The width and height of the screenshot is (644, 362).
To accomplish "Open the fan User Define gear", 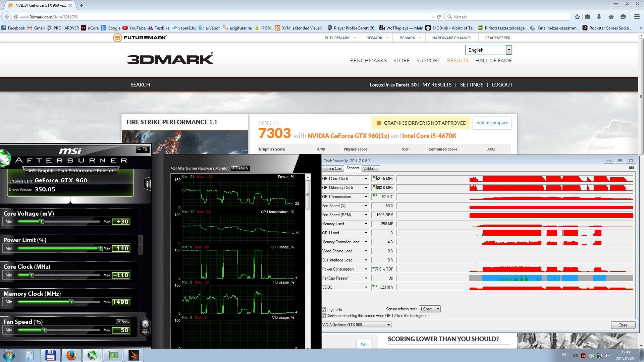I will (x=145, y=325).
